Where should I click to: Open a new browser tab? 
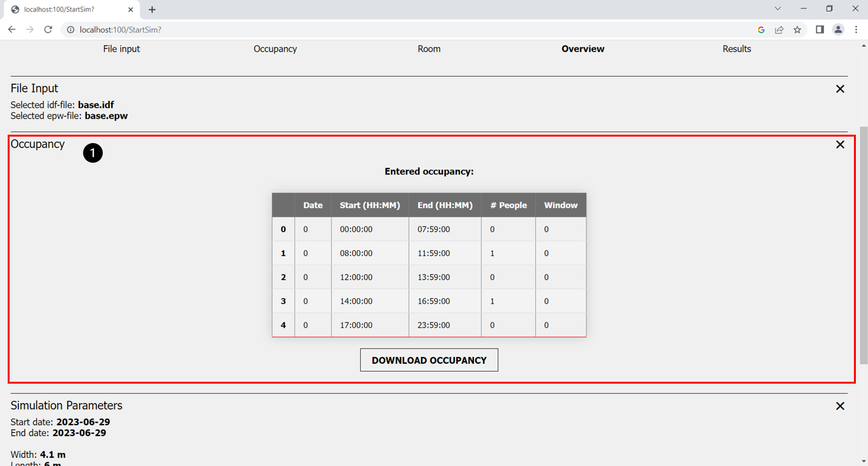[152, 10]
